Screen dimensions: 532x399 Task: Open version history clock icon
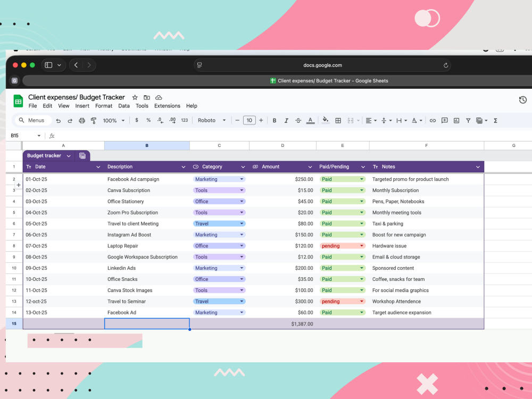pos(523,100)
